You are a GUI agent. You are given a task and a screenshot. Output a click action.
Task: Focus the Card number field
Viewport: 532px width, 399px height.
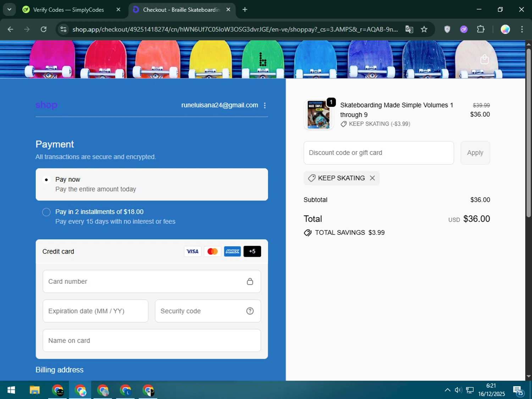pos(152,282)
